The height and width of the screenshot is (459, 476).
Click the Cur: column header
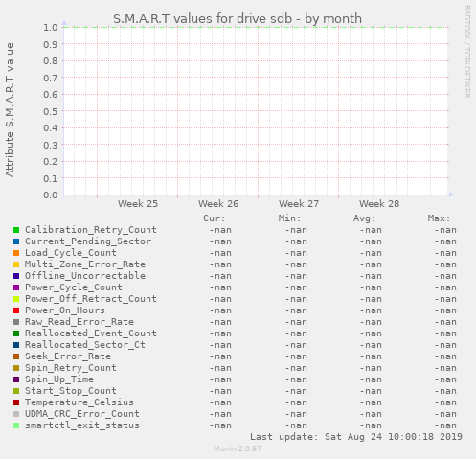point(215,218)
